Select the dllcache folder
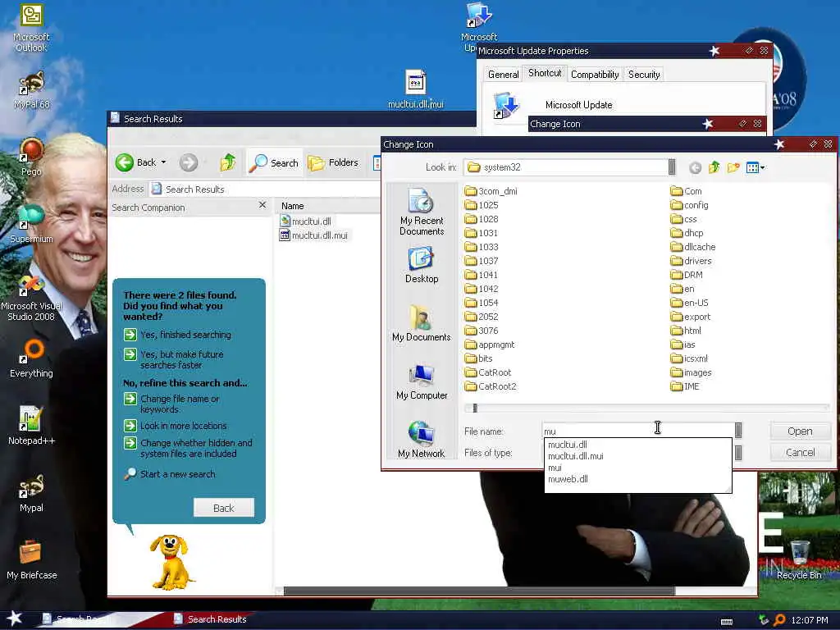 point(693,247)
